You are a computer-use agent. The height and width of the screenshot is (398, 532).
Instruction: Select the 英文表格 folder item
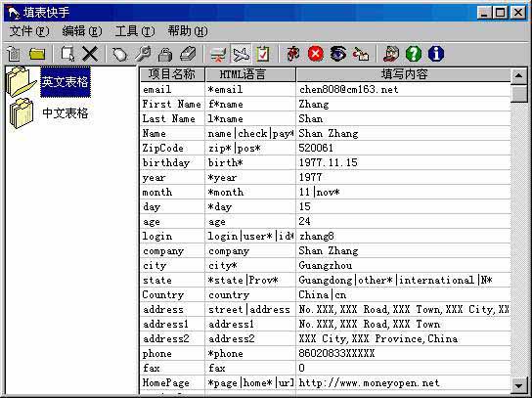pos(66,82)
